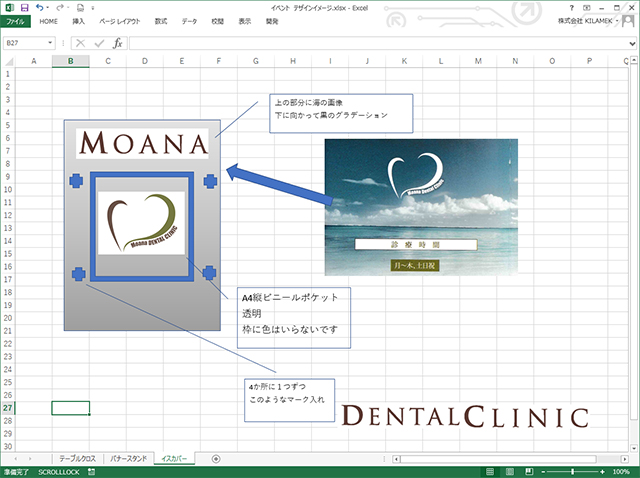This screenshot has height=478, width=640.
Task: Click the MOANA logo image on the banner
Action: pyautogui.click(x=142, y=143)
